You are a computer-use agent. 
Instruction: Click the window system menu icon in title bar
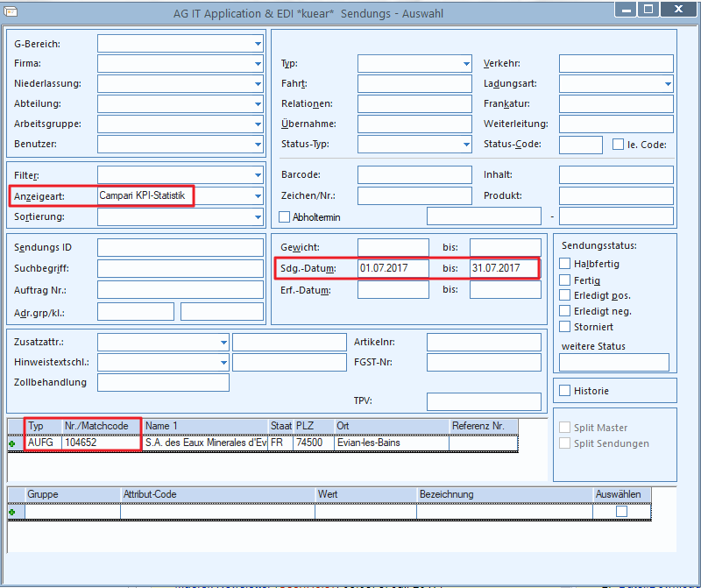point(11,11)
